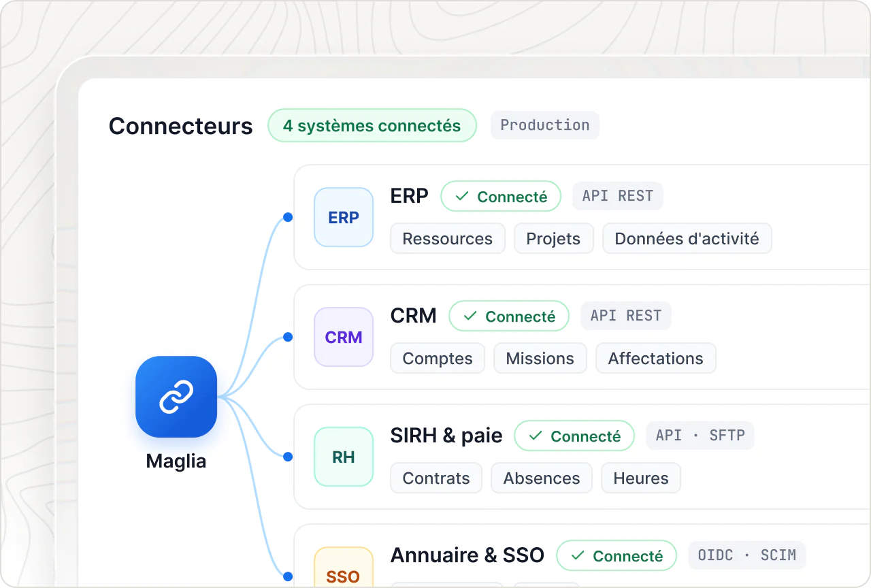Click the CRM connector title

tap(414, 316)
